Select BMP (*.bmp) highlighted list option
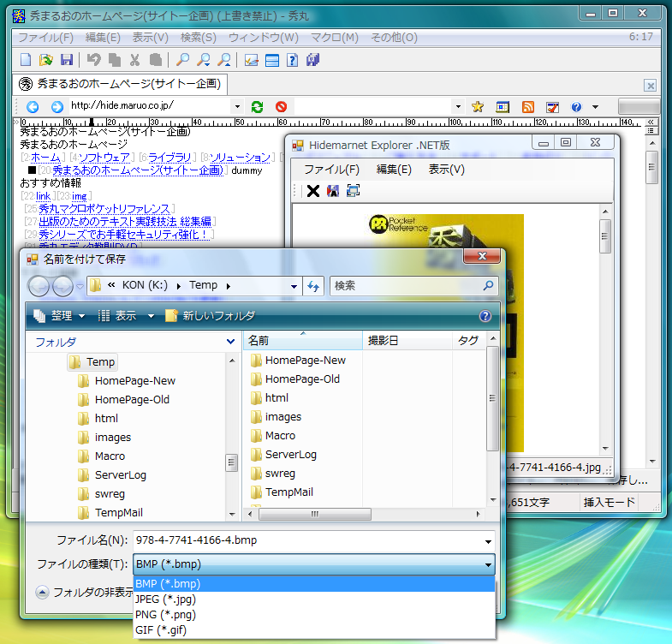Image resolution: width=672 pixels, height=644 pixels. (314, 583)
